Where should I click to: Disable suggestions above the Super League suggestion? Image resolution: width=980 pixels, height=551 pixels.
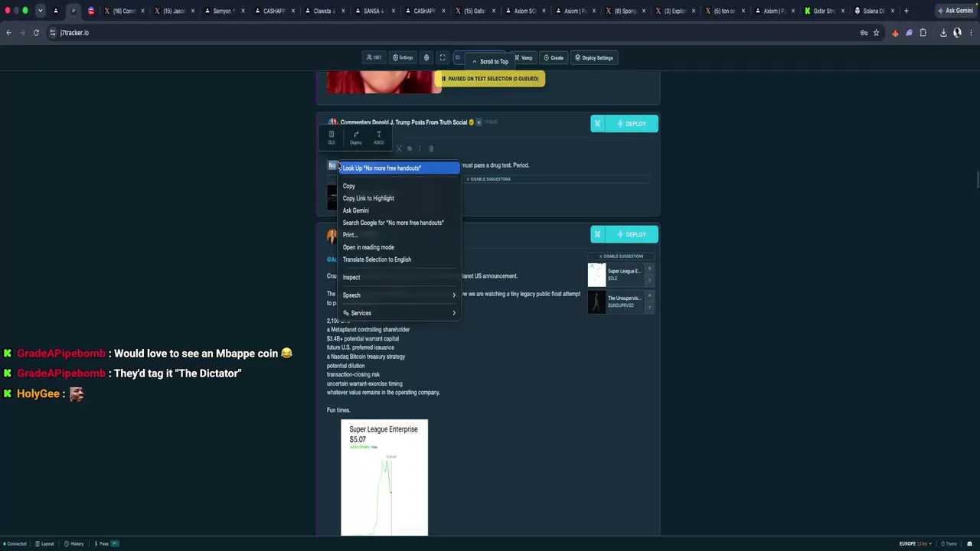(x=622, y=256)
